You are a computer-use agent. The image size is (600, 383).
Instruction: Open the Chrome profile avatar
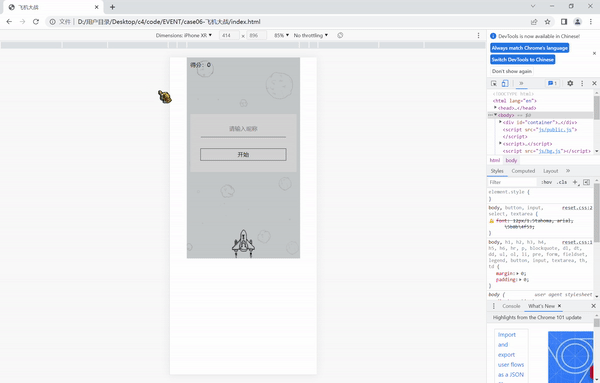click(577, 22)
